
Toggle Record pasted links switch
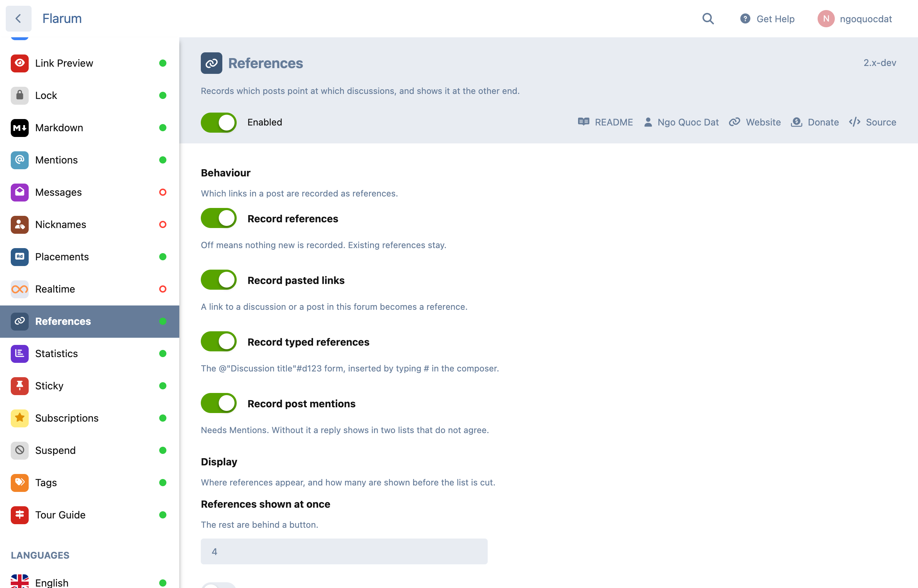(219, 280)
